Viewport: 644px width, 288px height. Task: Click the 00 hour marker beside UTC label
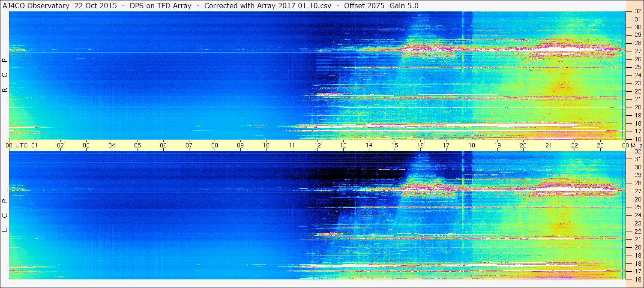click(9, 145)
